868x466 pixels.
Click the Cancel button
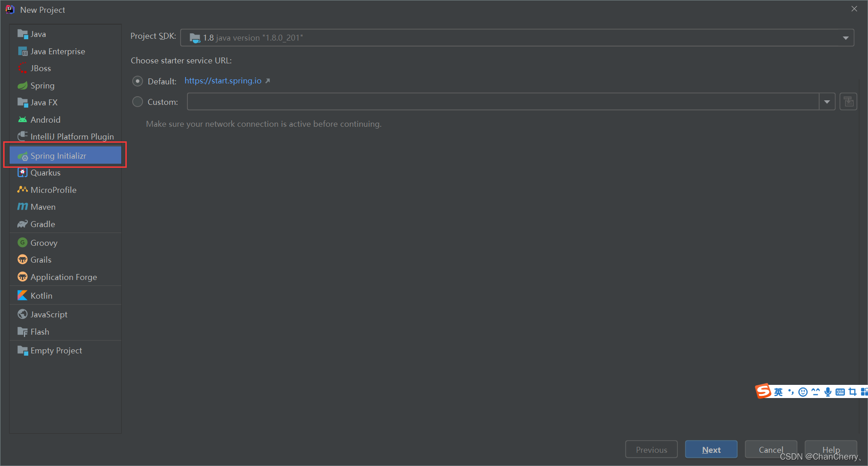tap(771, 450)
